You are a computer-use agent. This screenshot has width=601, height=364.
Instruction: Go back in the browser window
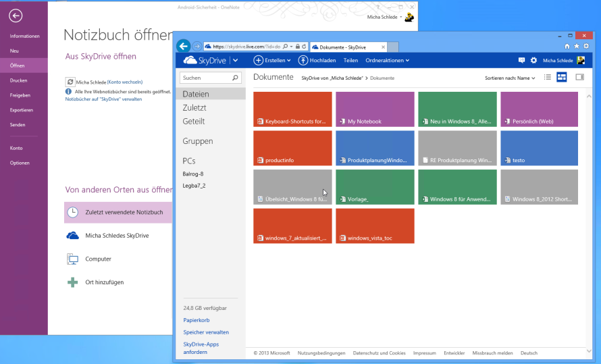point(183,47)
